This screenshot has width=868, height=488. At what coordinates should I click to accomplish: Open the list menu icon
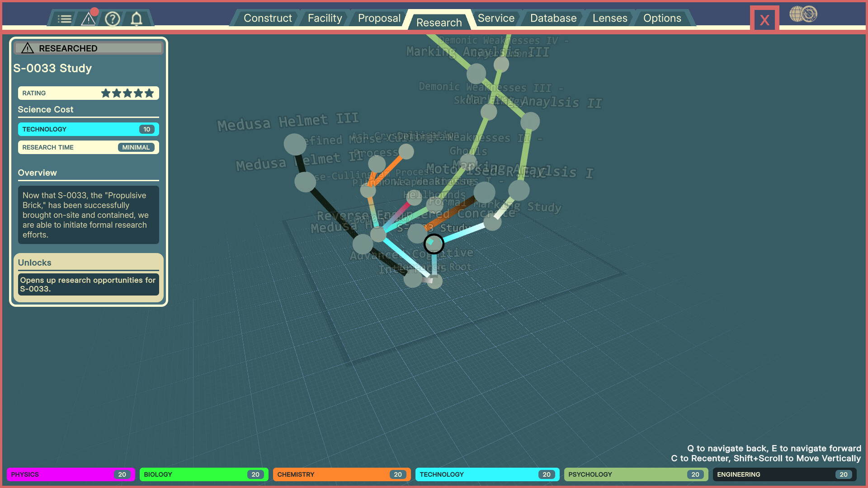pos(65,19)
